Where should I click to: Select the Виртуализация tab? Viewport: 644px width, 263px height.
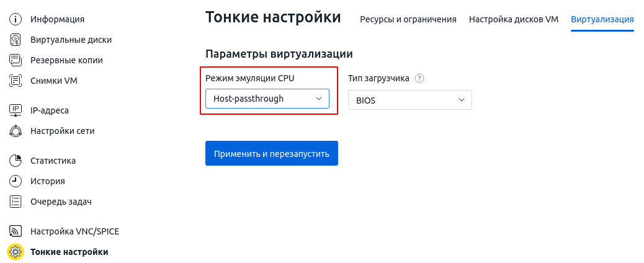coord(602,19)
